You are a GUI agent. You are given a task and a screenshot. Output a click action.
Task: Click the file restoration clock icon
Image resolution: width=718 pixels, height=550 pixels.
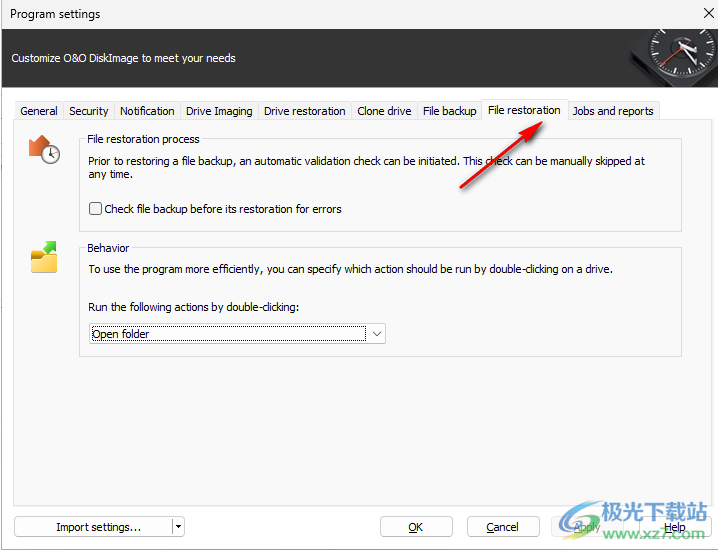[x=44, y=150]
